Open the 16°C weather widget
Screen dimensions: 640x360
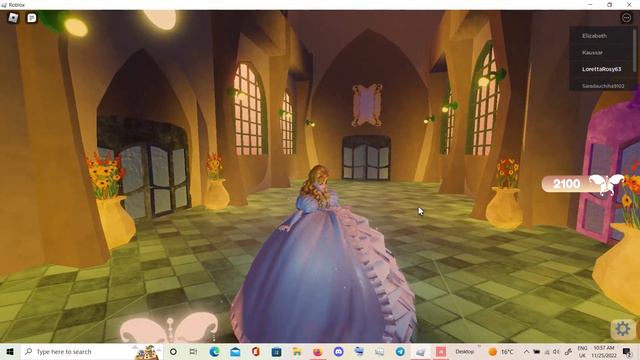point(501,351)
